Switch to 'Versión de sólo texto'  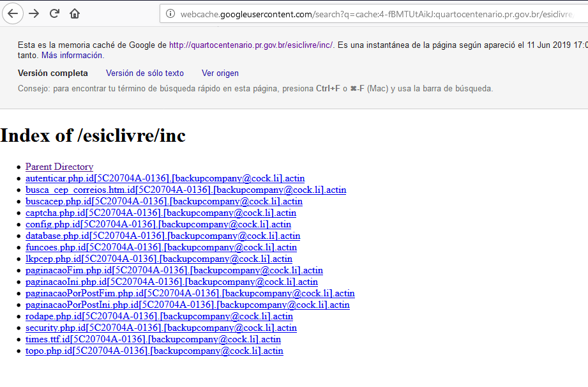tap(145, 73)
